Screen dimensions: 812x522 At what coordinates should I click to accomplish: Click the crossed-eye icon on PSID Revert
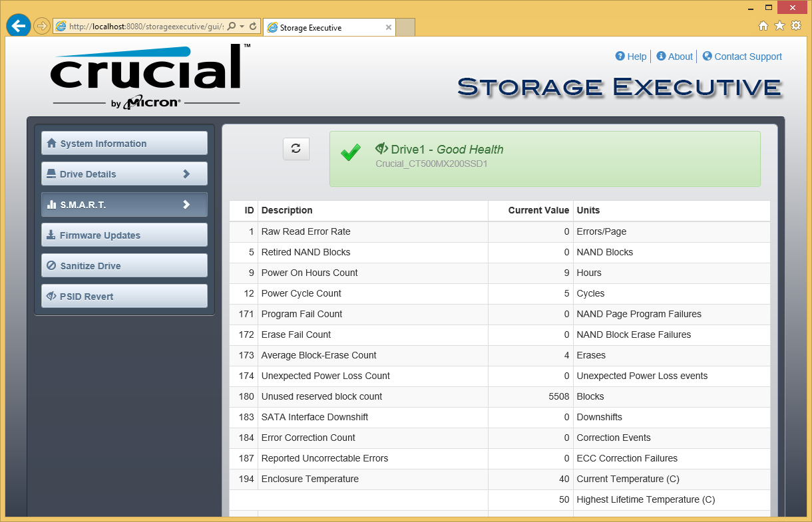(51, 297)
